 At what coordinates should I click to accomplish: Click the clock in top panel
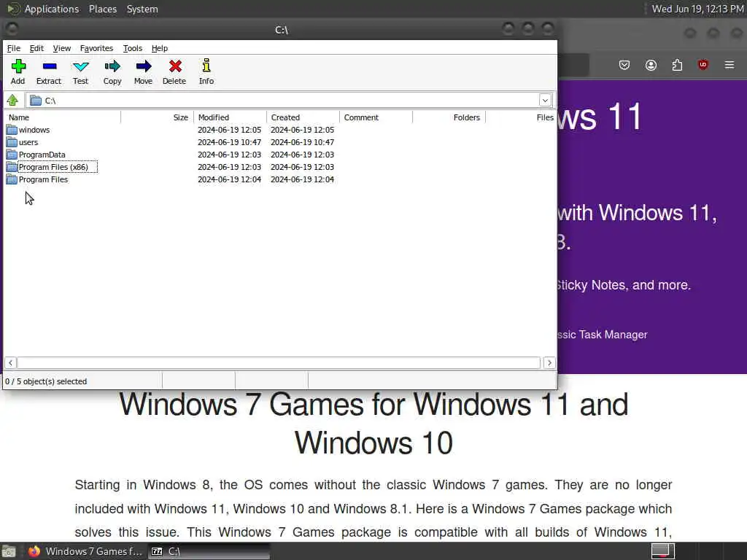[697, 9]
